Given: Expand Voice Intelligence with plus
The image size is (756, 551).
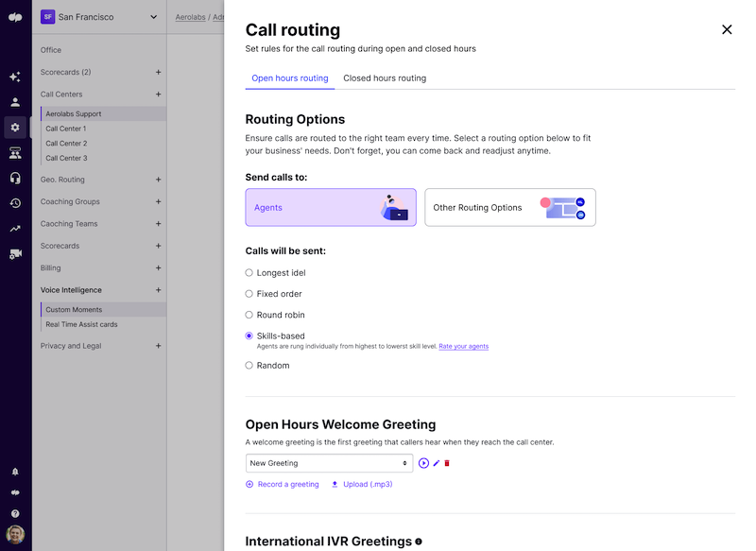Looking at the screenshot, I should (158, 290).
